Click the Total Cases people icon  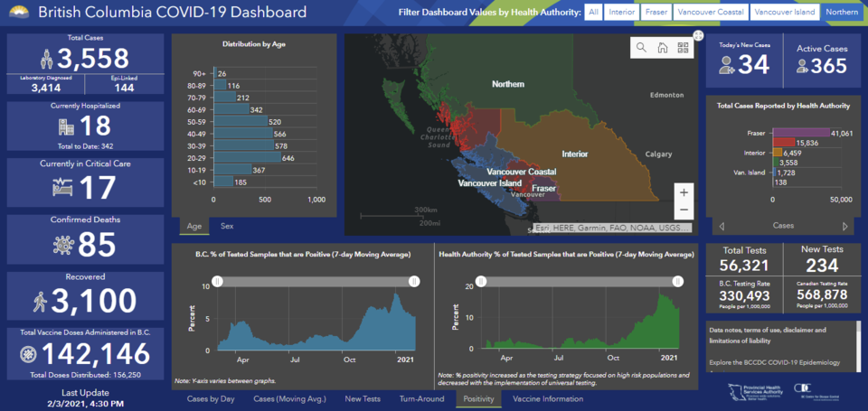[48, 59]
